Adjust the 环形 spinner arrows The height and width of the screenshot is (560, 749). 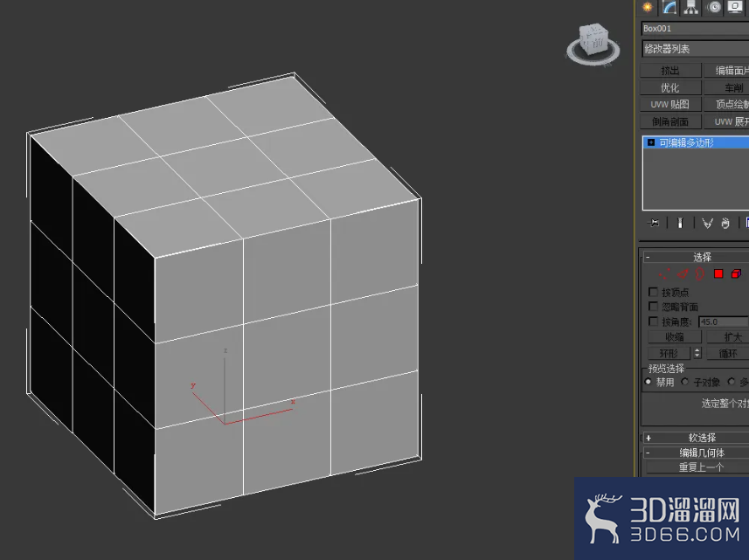(697, 354)
